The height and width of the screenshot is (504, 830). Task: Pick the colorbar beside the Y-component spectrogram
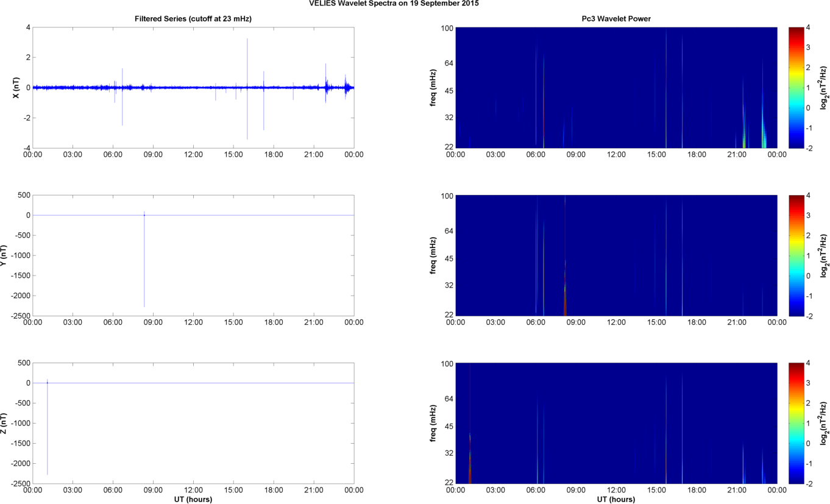click(x=796, y=255)
